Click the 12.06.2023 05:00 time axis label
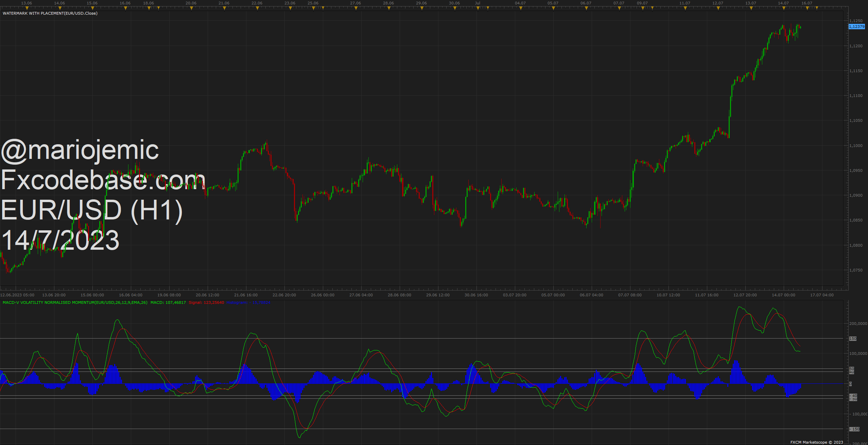The width and height of the screenshot is (868, 445). tap(17, 295)
